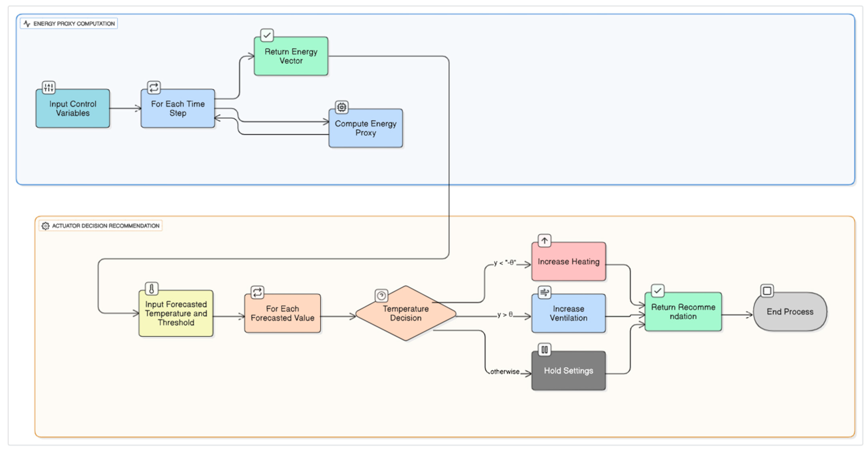Click the question icon on Temperature Decision

coord(381,296)
